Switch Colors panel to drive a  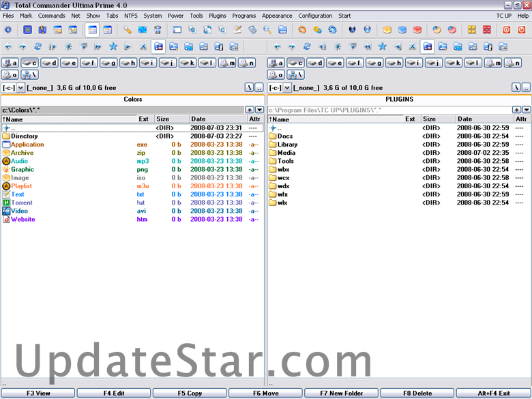(x=10, y=63)
